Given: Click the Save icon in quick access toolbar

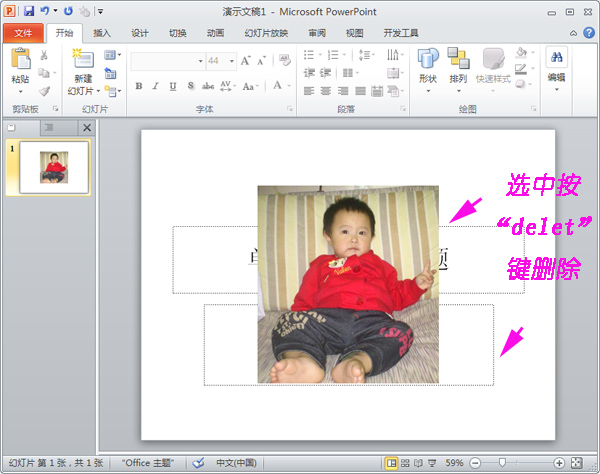Looking at the screenshot, I should tap(29, 11).
